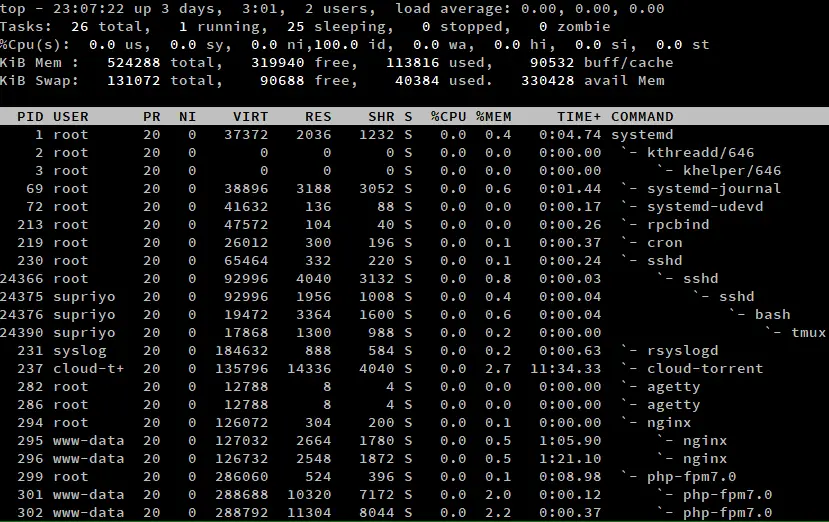Select the tmux process

414,333
